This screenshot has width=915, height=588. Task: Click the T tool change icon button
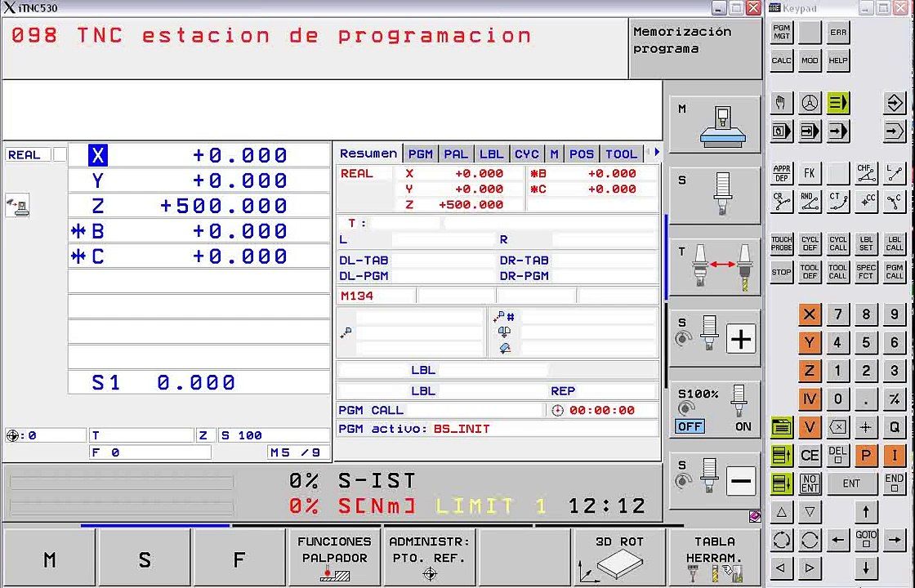click(714, 266)
